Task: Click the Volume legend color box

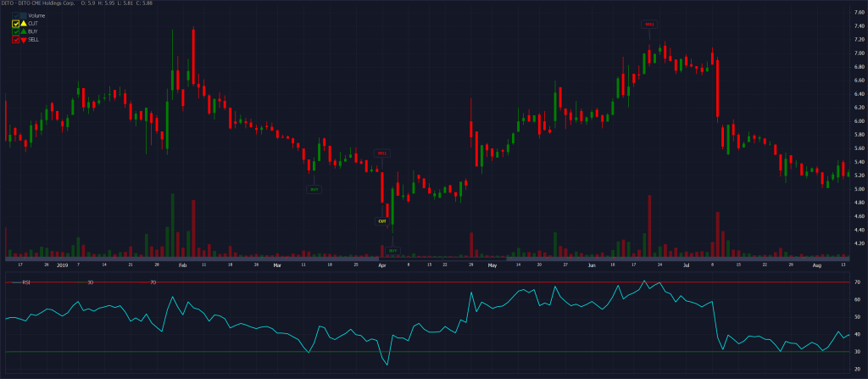Action: pos(24,16)
